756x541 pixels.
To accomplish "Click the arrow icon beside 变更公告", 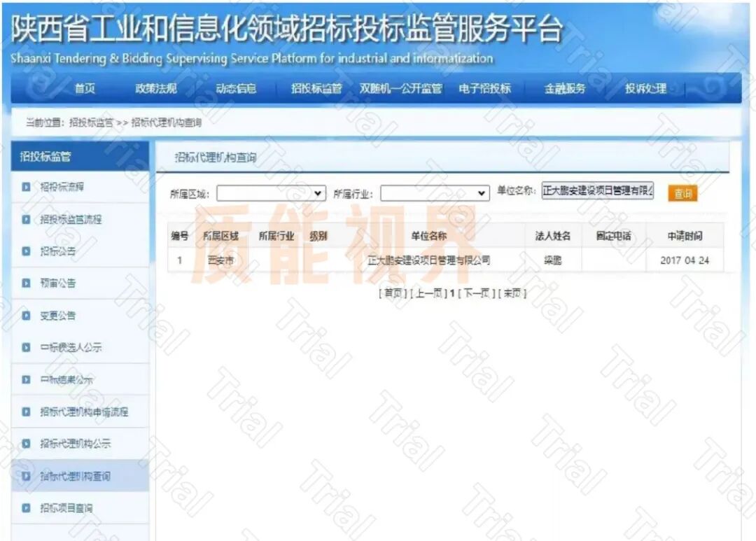I will [x=27, y=316].
